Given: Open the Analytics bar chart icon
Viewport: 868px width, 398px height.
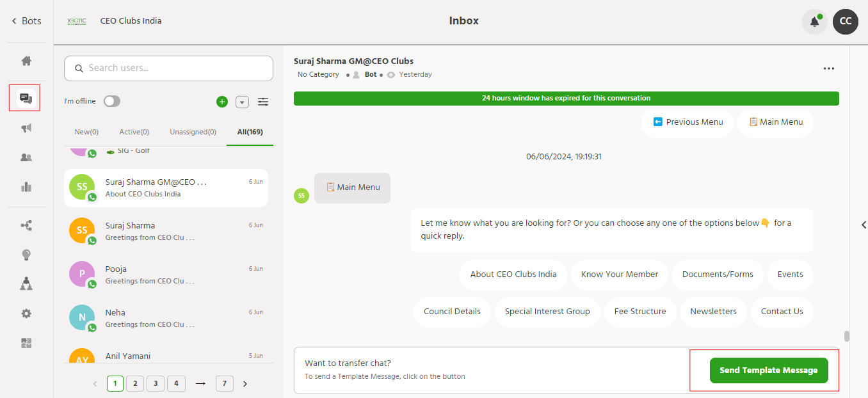Looking at the screenshot, I should tap(26, 187).
